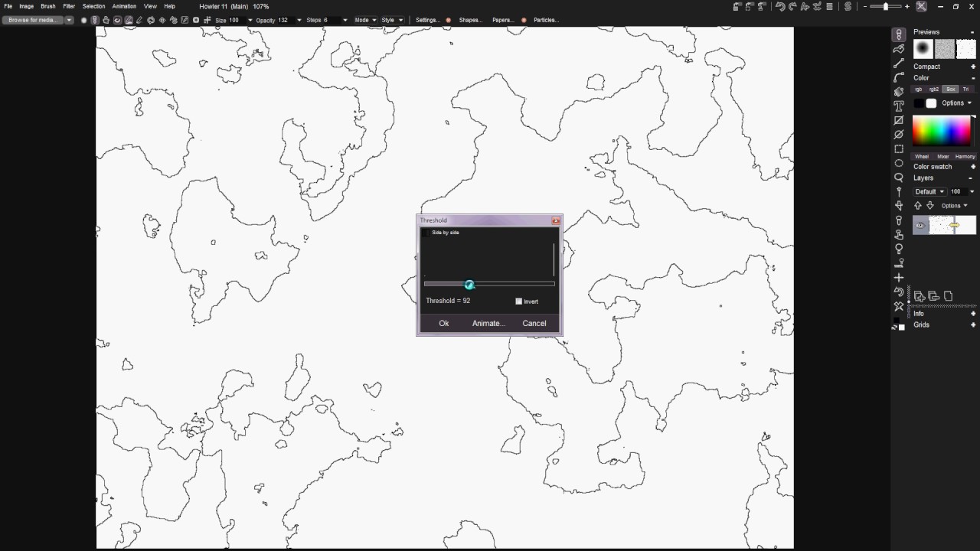Screen dimensions: 980x551
Task: Select the paint bucket fill tool
Action: click(899, 92)
